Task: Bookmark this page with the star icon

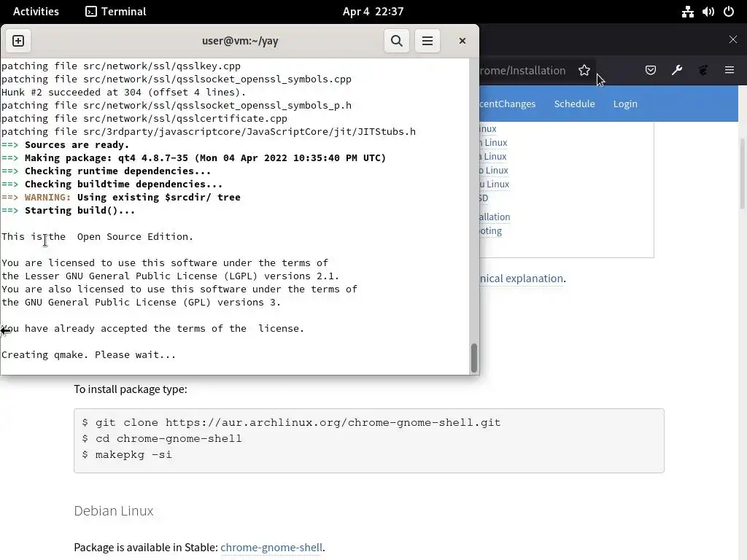Action: [584, 71]
